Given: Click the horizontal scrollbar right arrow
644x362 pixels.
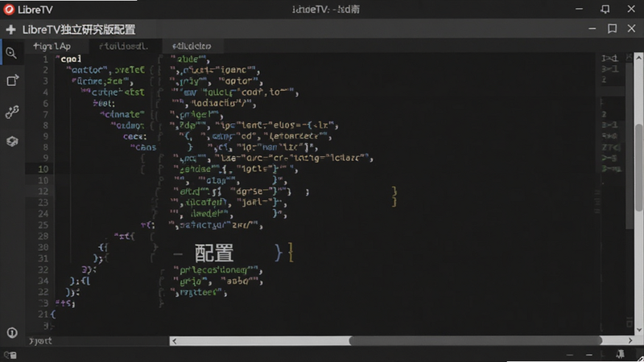Looking at the screenshot, I should (x=630, y=340).
